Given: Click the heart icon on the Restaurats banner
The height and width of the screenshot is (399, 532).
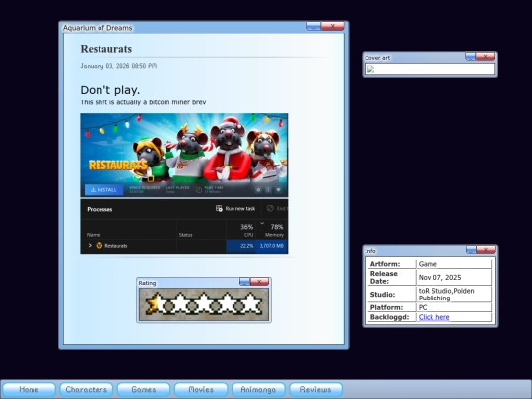Looking at the screenshot, I should (278, 190).
